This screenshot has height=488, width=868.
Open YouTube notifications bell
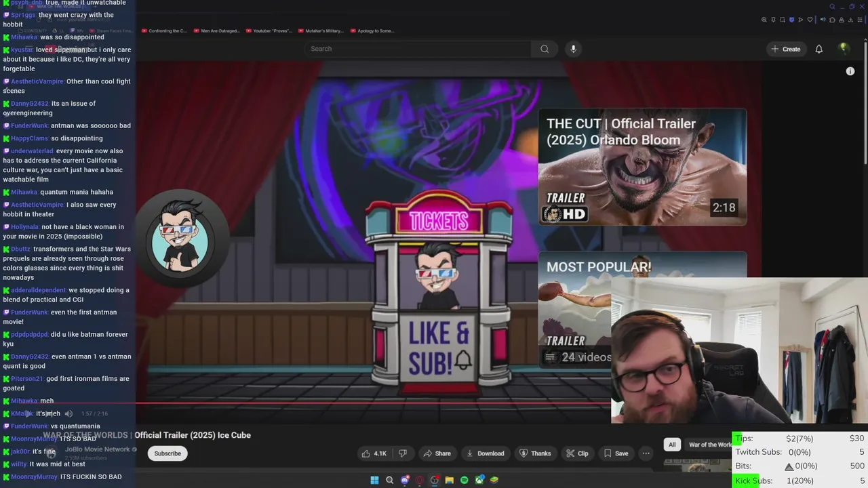pos(818,49)
